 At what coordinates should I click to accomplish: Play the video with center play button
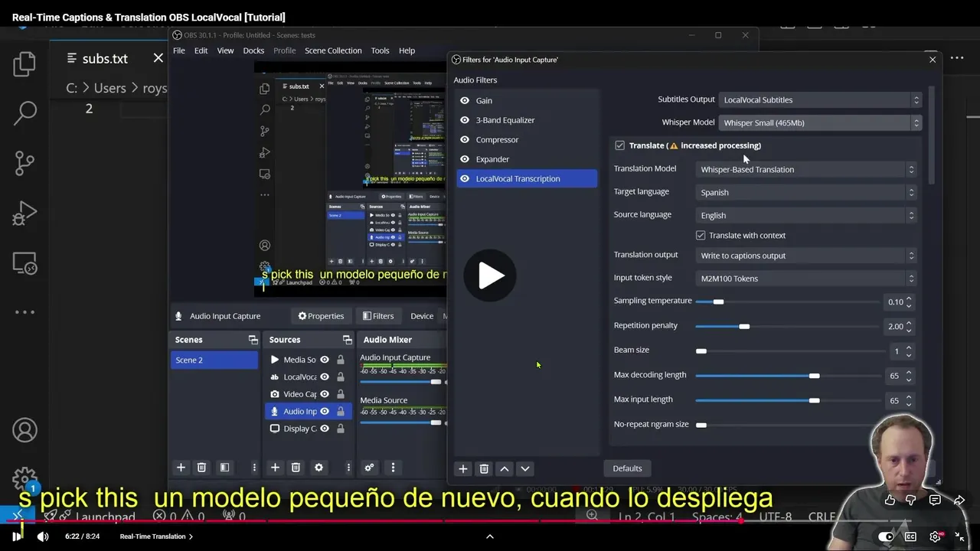pos(490,275)
